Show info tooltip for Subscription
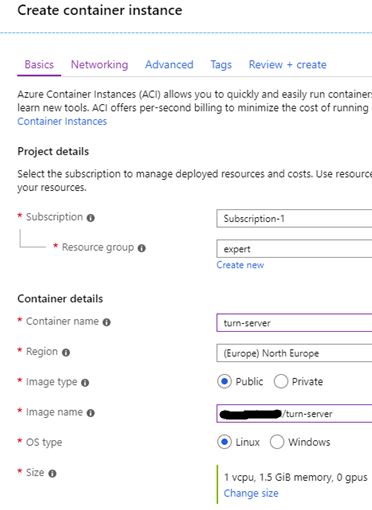Screen dimensions: 372x510 [x=91, y=218]
